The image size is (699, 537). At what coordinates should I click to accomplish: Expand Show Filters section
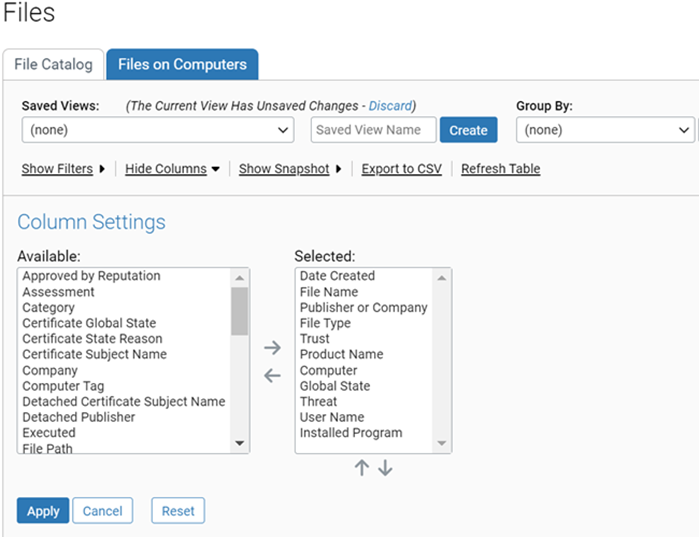coord(63,169)
